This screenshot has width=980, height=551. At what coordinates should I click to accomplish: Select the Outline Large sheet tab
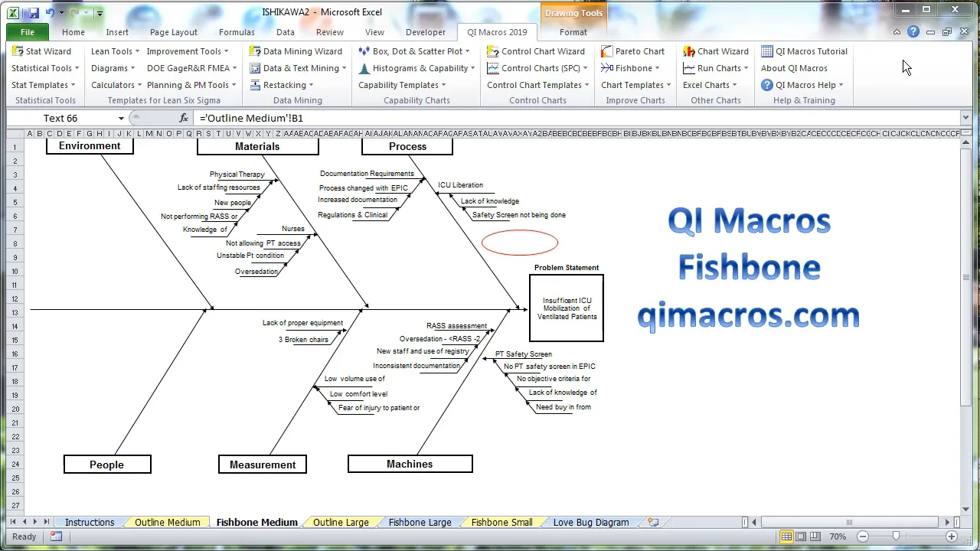point(341,522)
